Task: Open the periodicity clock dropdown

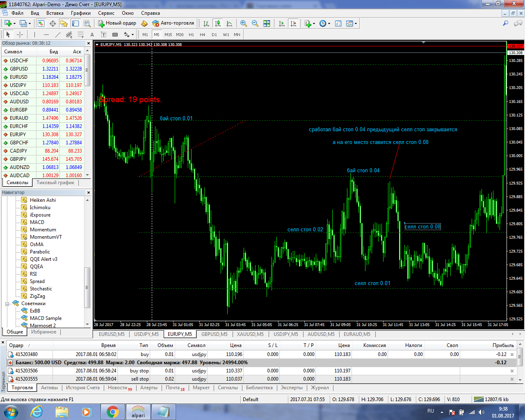Action: (x=325, y=23)
